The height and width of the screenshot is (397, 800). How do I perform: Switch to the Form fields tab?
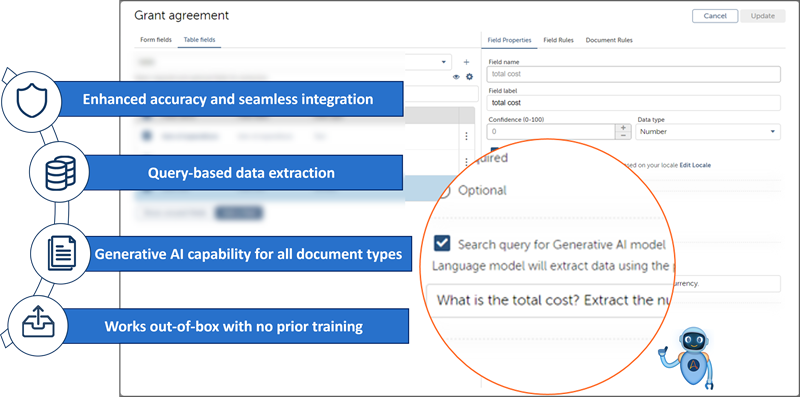tap(156, 40)
